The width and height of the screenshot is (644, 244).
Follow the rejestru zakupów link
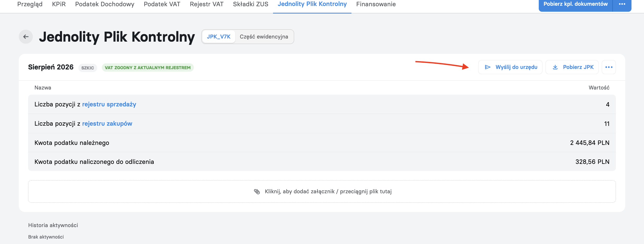coord(107,124)
